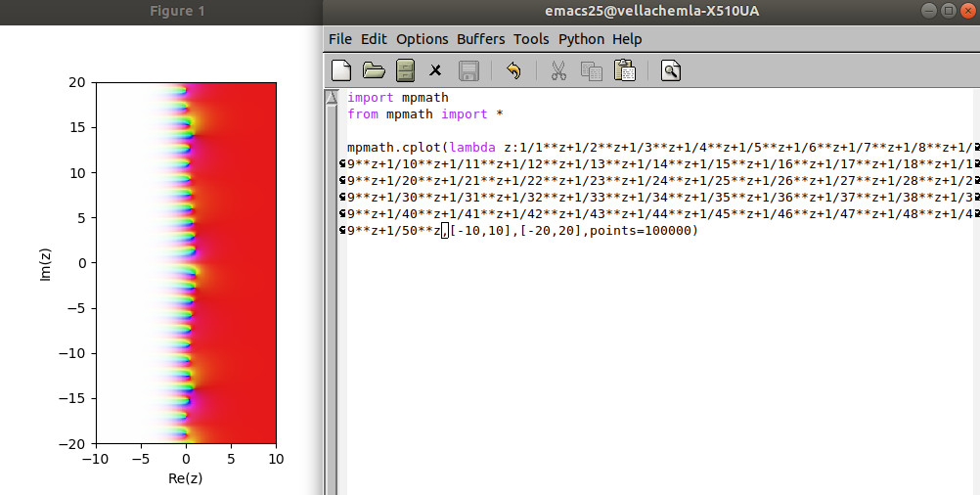The height and width of the screenshot is (495, 980).
Task: Cut selection with the scissors icon
Action: (558, 70)
